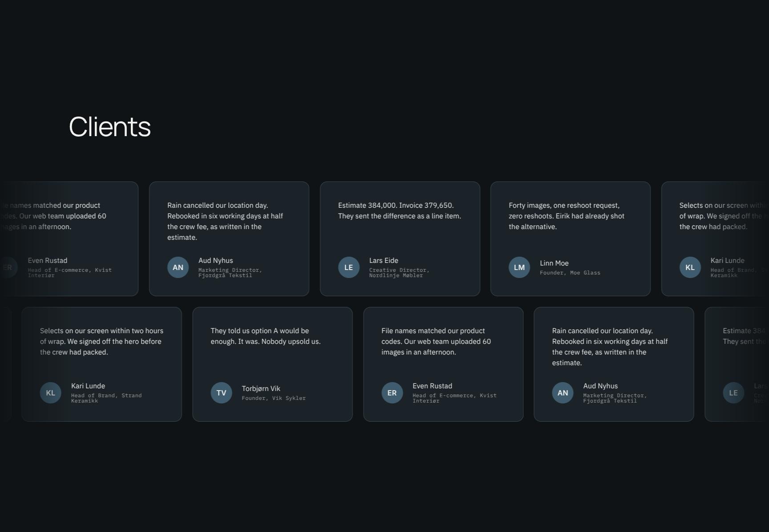The height and width of the screenshot is (532, 769).
Task: Click the Clients section heading
Action: pos(110,127)
